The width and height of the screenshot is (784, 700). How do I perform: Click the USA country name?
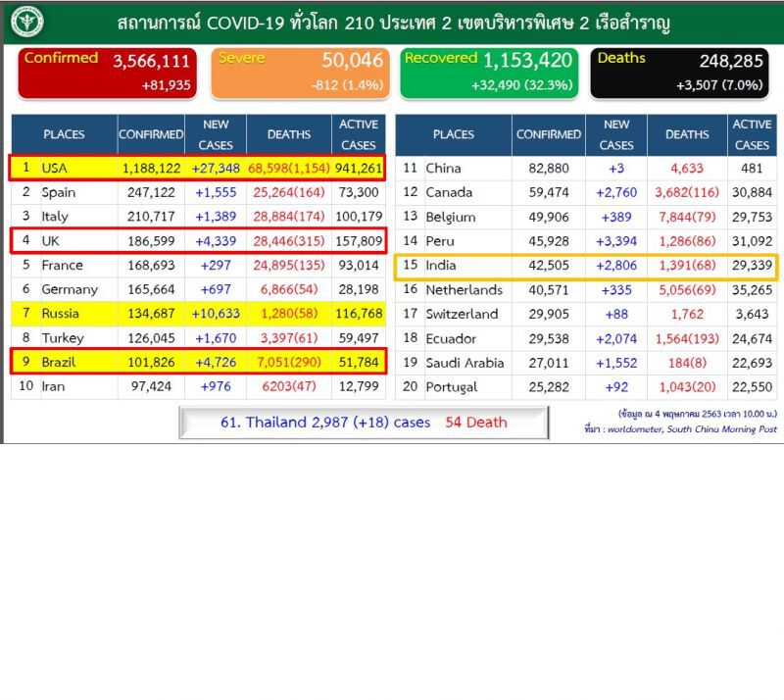[54, 168]
